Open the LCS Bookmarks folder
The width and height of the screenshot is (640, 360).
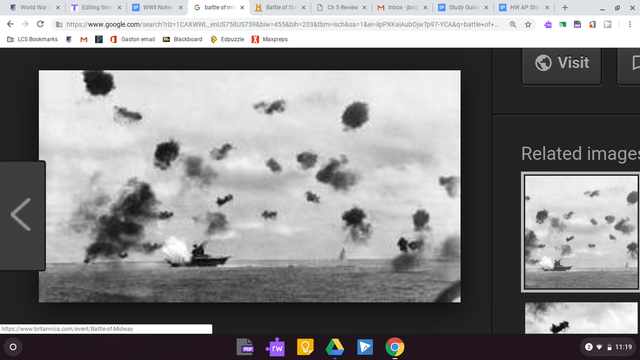(x=32, y=40)
